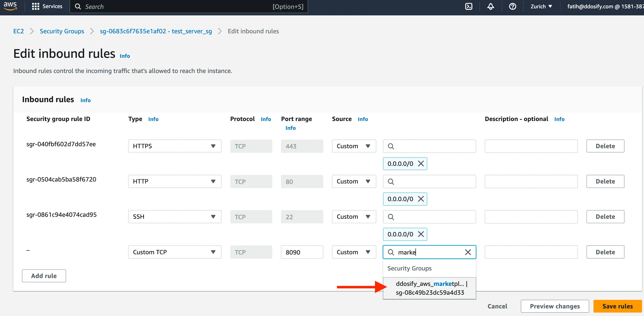
Task: Open the SSH type dropdown
Action: (175, 217)
